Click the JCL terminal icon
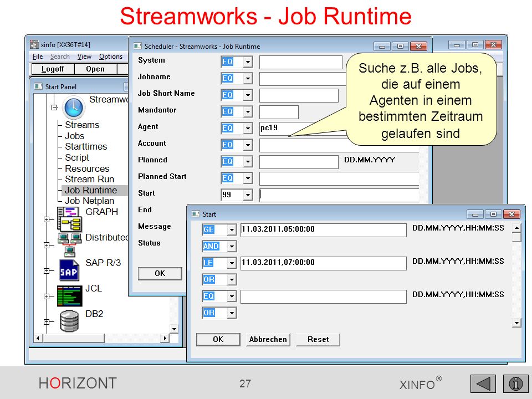This screenshot has width=532, height=399. tap(70, 296)
